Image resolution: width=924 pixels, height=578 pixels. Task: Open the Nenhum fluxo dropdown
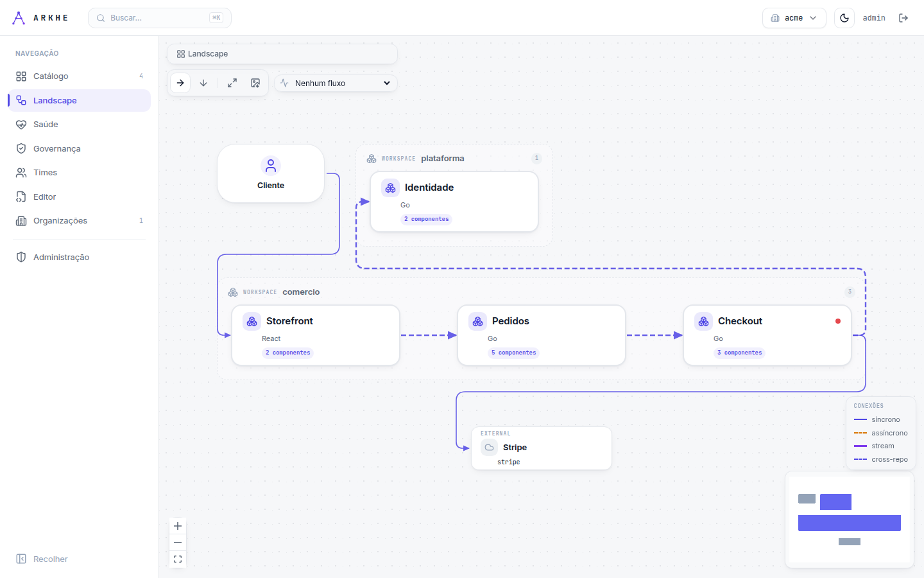(336, 83)
